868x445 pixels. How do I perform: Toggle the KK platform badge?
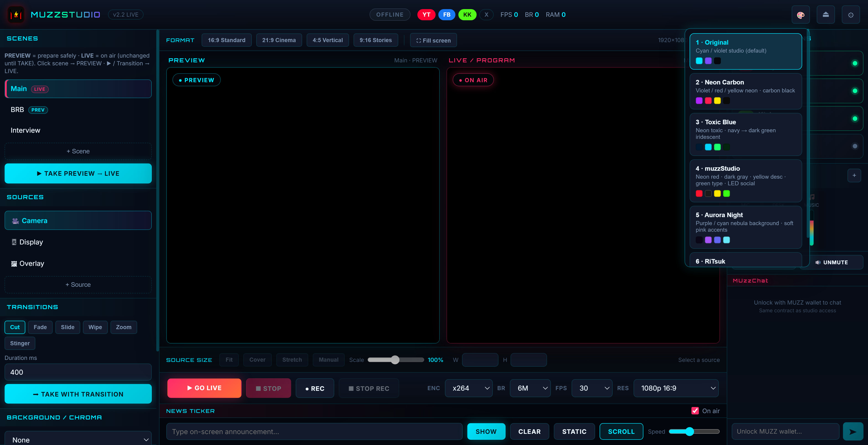pos(467,15)
